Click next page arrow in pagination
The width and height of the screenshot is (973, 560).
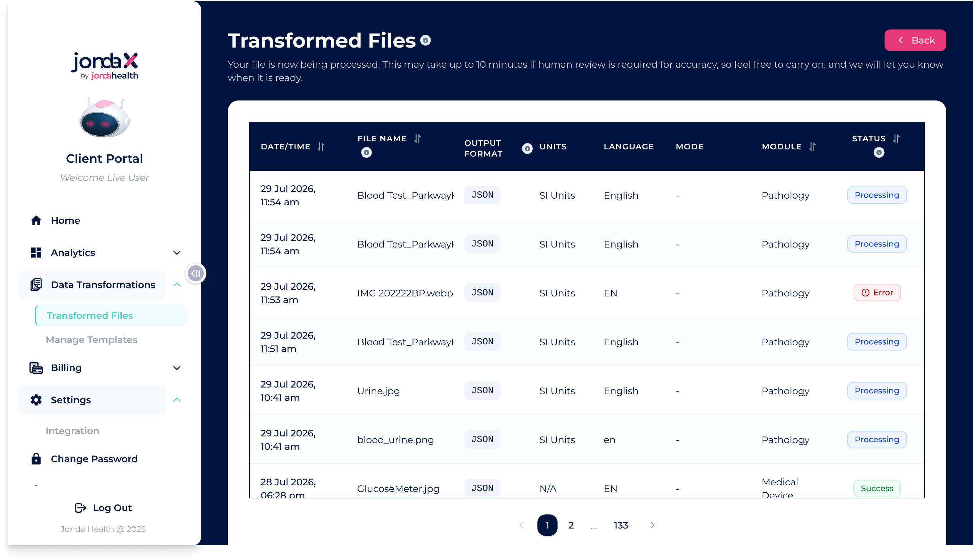point(652,525)
